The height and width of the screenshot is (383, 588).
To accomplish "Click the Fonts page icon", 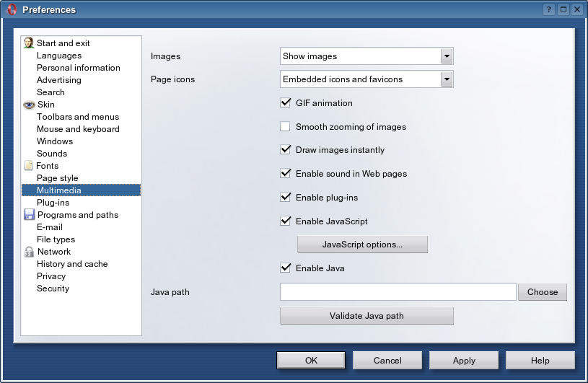I will tap(29, 166).
